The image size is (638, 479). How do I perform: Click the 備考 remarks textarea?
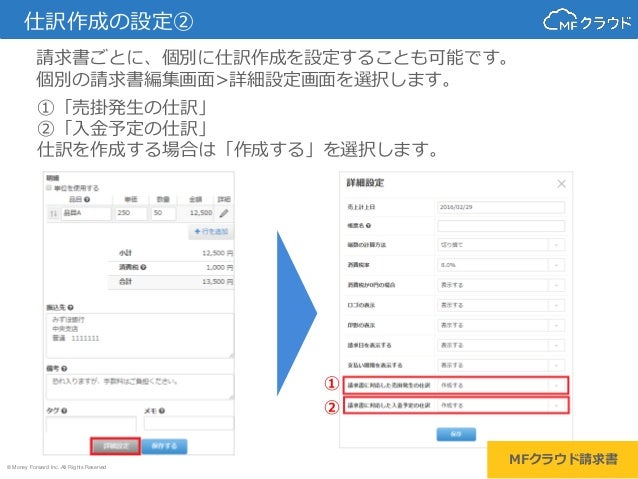click(x=140, y=387)
